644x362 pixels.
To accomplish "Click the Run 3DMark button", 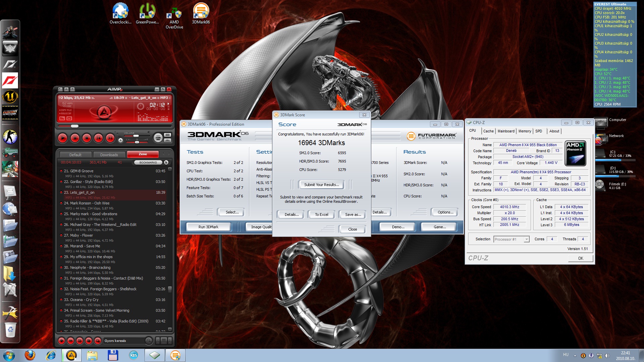I will pos(208,227).
